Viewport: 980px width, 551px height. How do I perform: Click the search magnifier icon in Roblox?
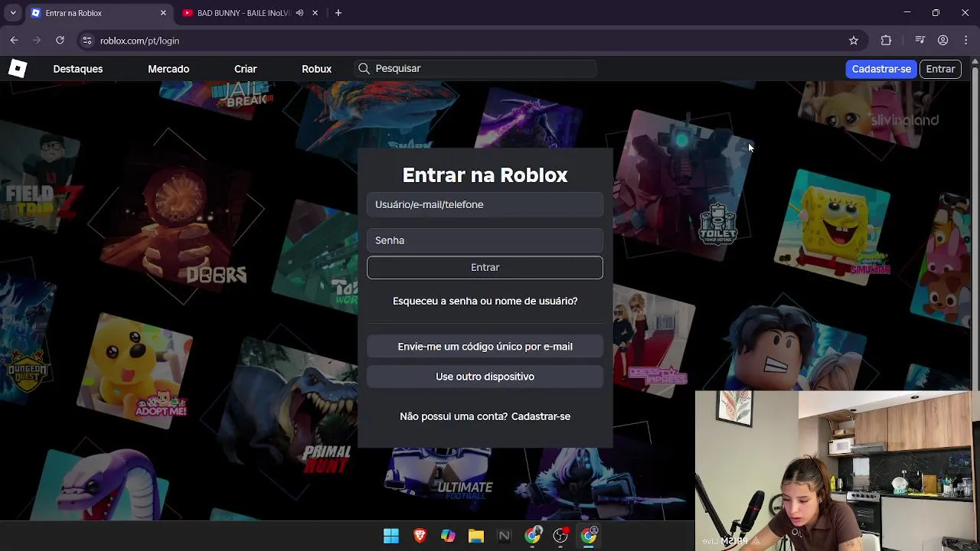(x=364, y=69)
